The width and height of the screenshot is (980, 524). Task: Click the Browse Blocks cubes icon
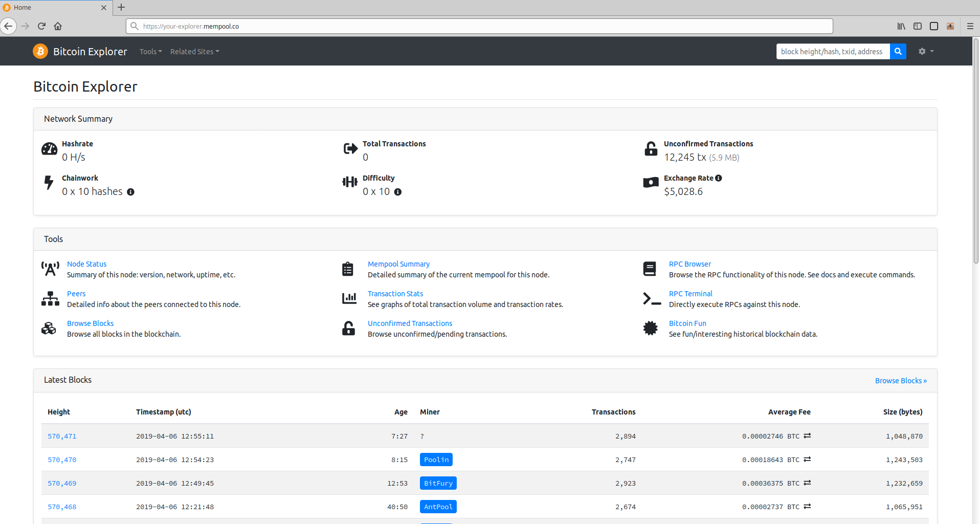click(49, 328)
